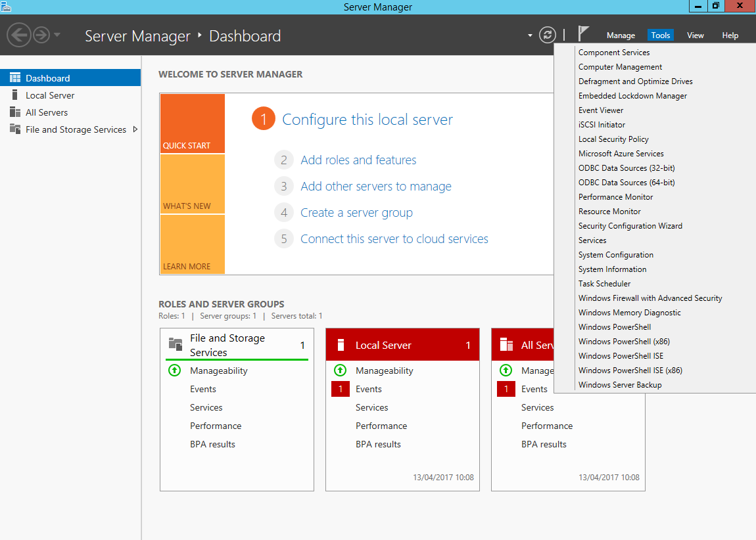Click the green Manageability icon under Local Server
The width and height of the screenshot is (756, 540).
pos(340,371)
